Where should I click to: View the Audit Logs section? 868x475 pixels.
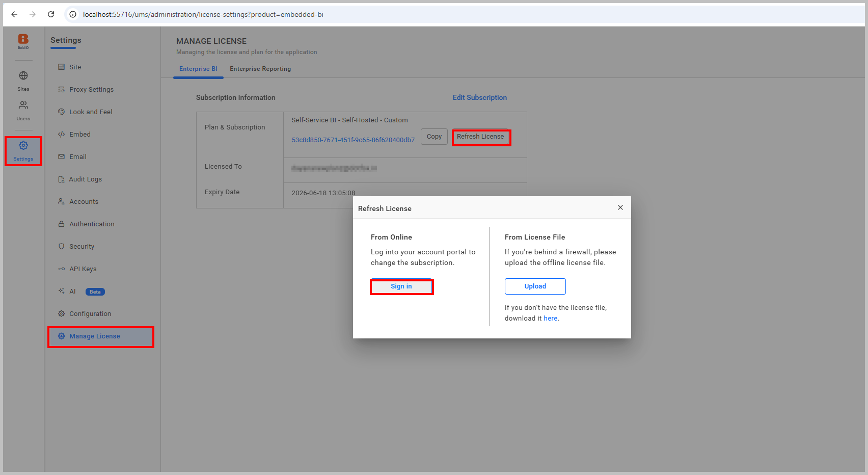85,179
